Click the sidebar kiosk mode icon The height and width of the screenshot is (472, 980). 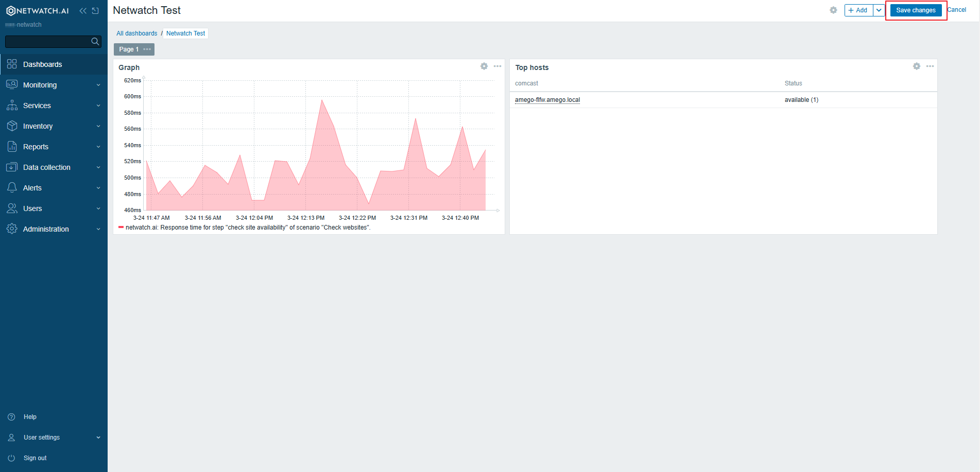95,11
